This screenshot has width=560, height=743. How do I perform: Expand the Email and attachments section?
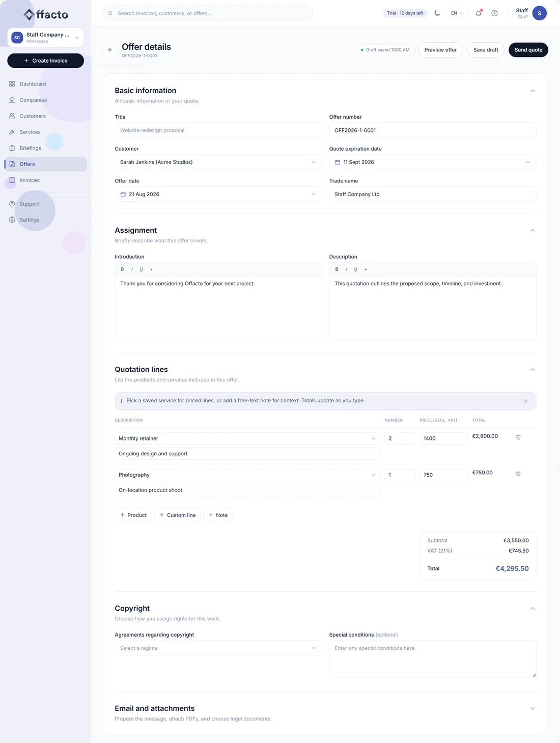(x=533, y=709)
